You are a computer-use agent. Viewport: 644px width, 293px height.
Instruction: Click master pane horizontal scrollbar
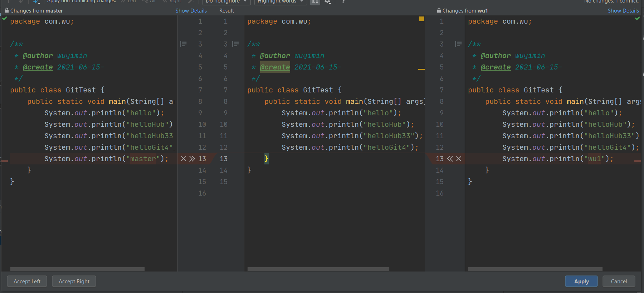click(x=77, y=269)
